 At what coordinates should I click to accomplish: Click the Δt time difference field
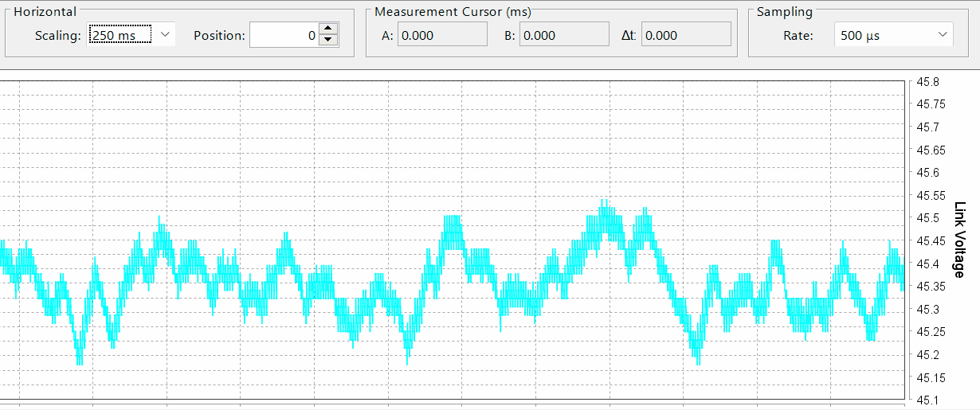686,35
